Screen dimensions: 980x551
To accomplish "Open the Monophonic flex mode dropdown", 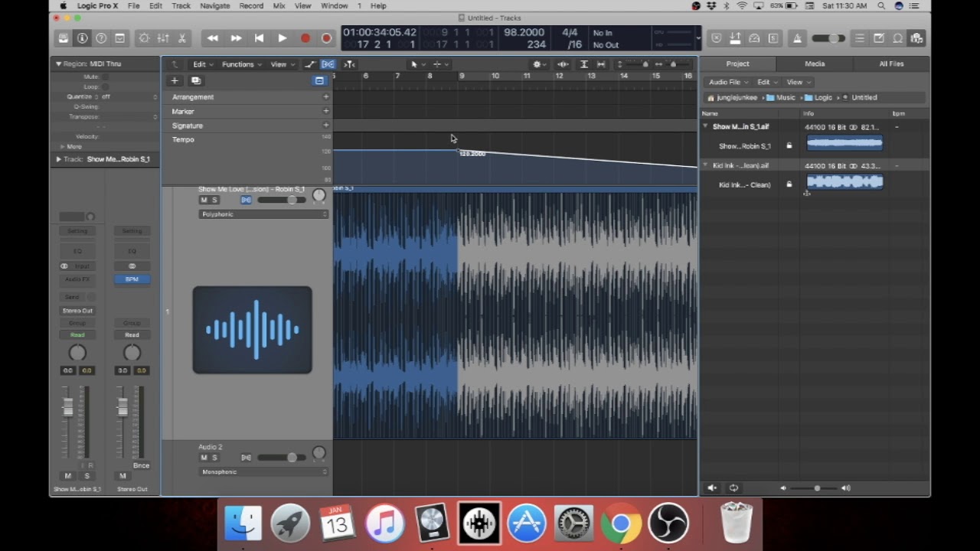I will click(263, 471).
